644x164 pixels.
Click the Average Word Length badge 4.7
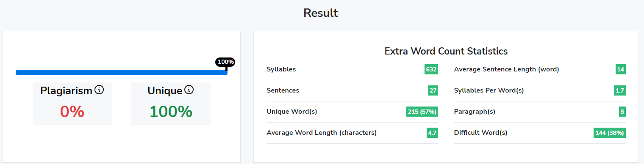tap(432, 133)
